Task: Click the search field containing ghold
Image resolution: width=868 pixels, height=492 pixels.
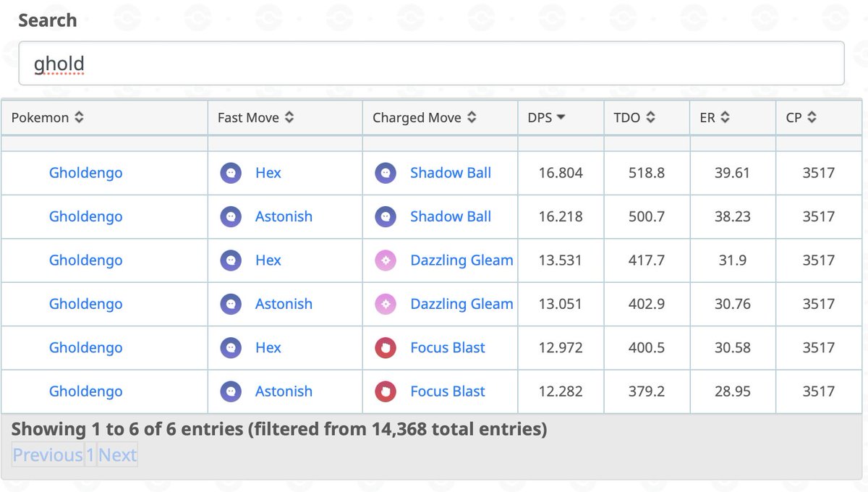Action: point(431,64)
